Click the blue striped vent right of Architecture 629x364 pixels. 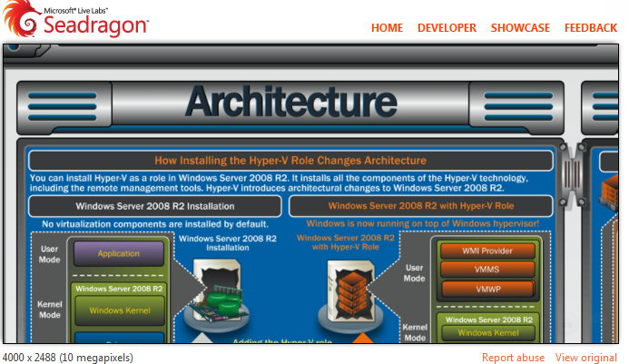click(518, 107)
